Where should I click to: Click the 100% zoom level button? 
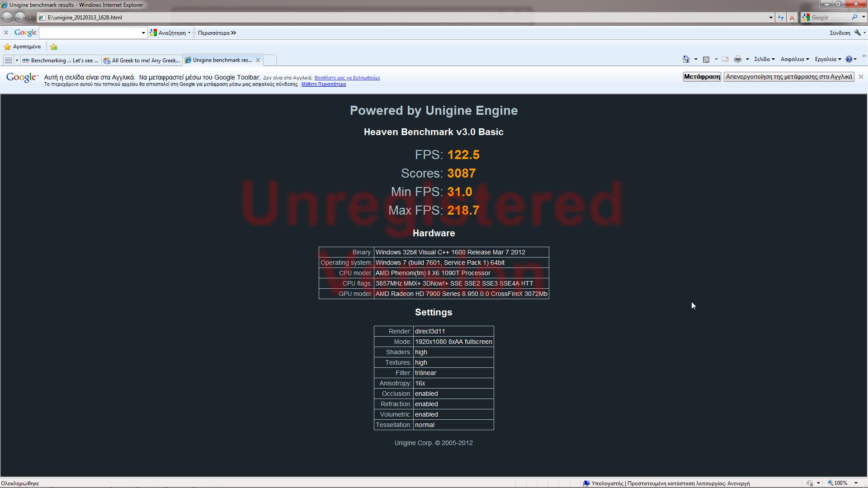(x=837, y=483)
